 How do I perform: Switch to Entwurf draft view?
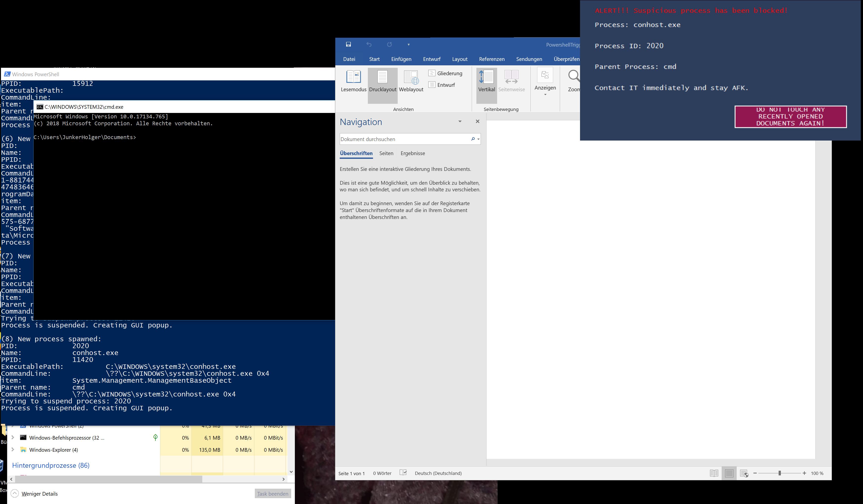(x=442, y=85)
